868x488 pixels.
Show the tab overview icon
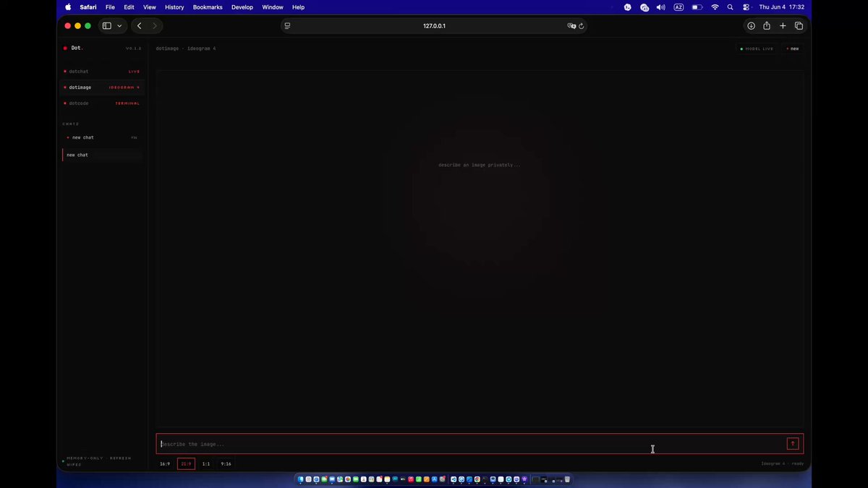tap(799, 26)
